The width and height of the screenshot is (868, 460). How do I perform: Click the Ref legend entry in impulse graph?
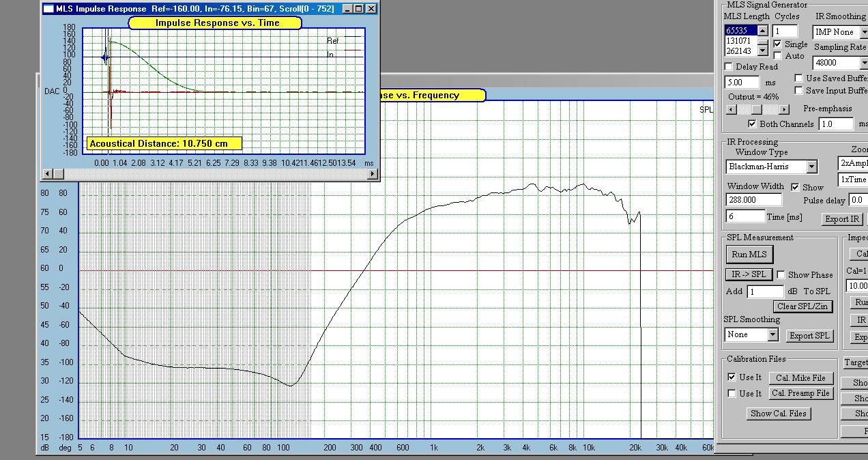coord(333,41)
